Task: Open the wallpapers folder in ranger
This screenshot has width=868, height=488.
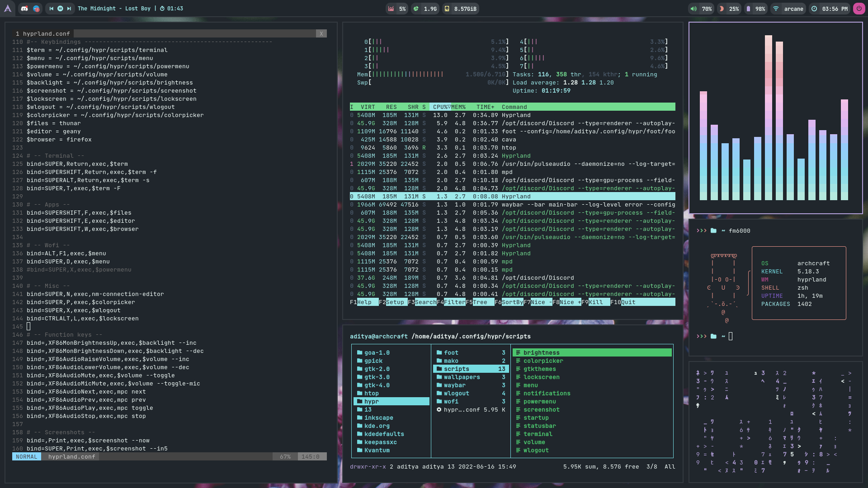Action: 471,377
